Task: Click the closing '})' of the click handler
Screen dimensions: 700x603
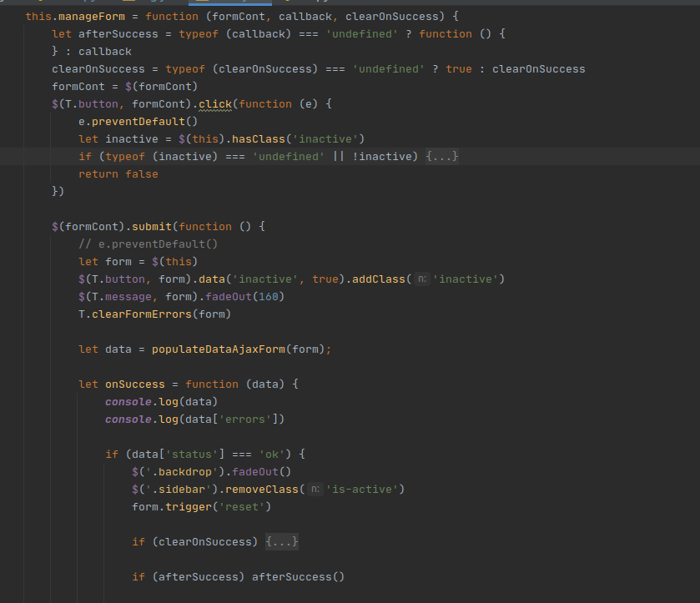Action: tap(58, 191)
